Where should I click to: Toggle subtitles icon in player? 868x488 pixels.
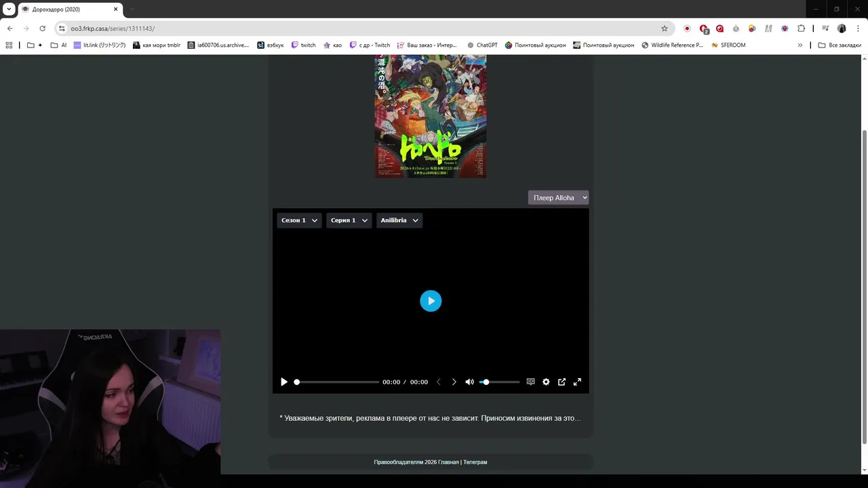click(531, 382)
